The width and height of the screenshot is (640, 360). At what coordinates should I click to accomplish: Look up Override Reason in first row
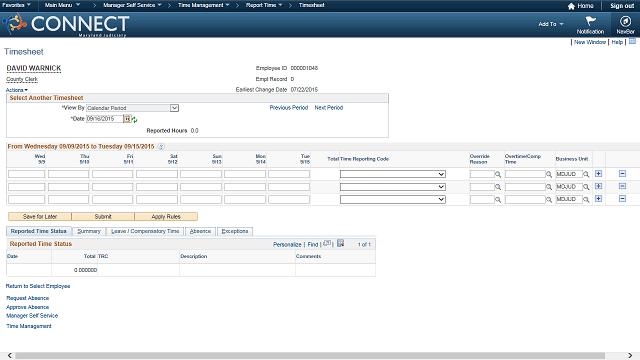[498, 174]
